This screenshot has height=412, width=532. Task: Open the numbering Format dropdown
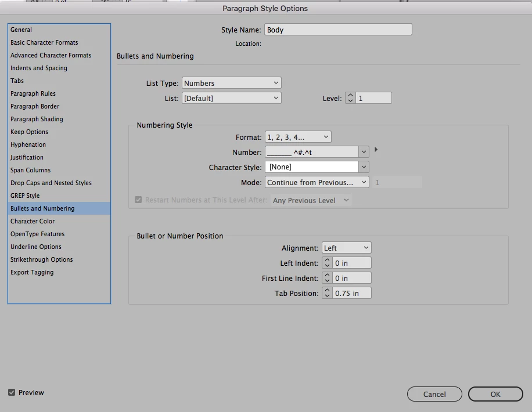pyautogui.click(x=298, y=137)
